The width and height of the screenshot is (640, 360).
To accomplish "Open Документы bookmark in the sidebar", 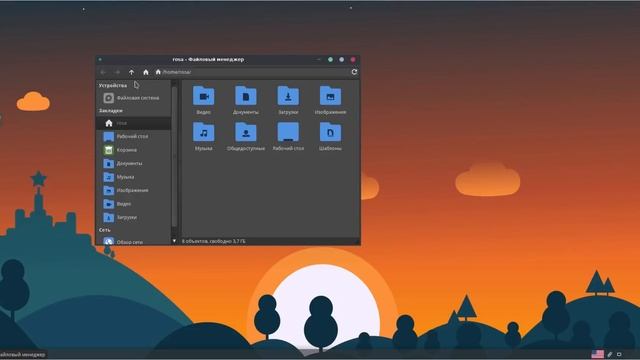I will point(133,163).
